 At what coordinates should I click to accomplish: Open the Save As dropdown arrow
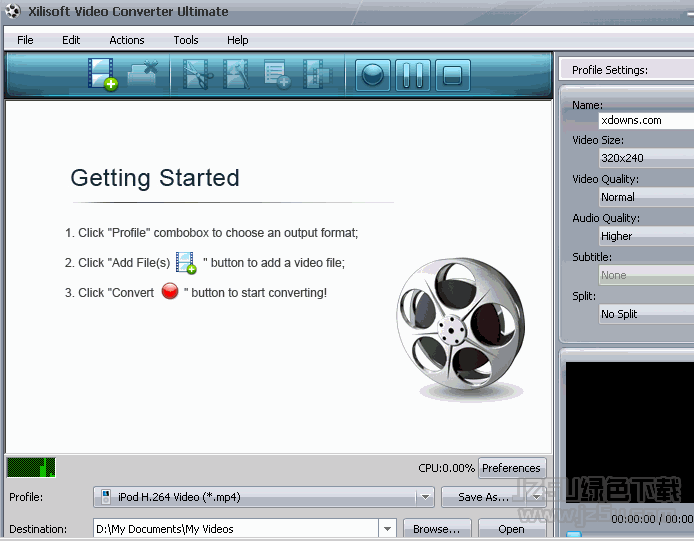click(536, 497)
